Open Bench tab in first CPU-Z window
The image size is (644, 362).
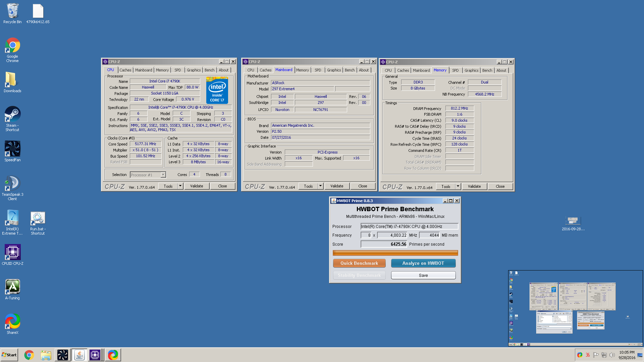point(209,70)
